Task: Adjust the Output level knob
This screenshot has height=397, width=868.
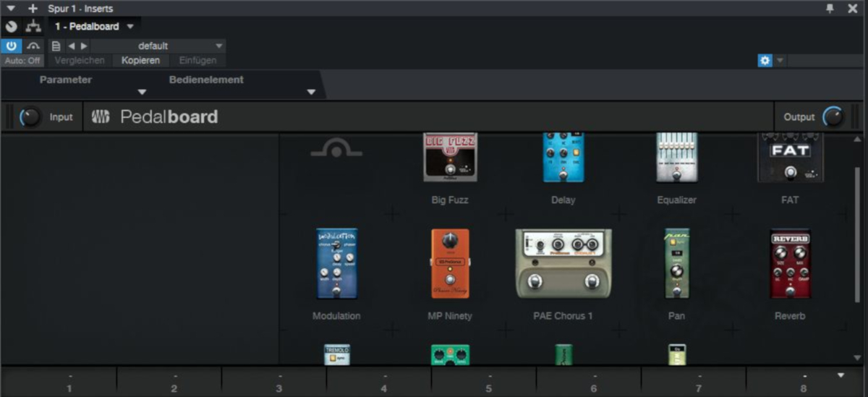Action: click(833, 116)
